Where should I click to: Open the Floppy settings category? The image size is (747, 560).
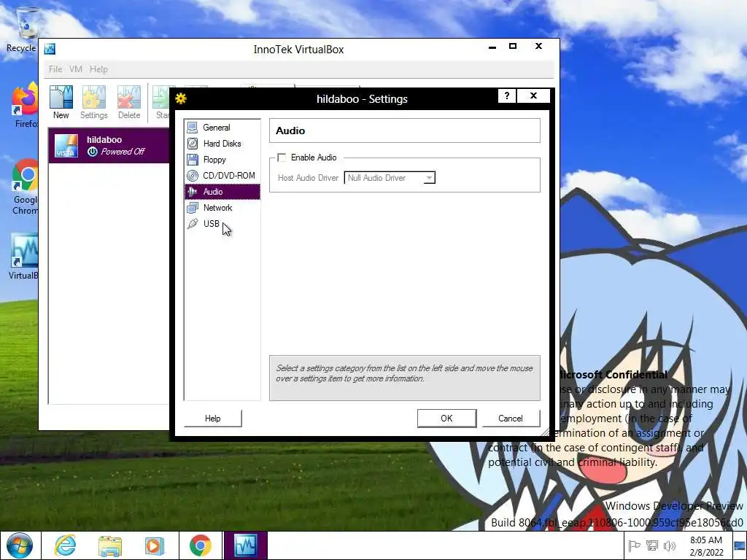(222, 160)
